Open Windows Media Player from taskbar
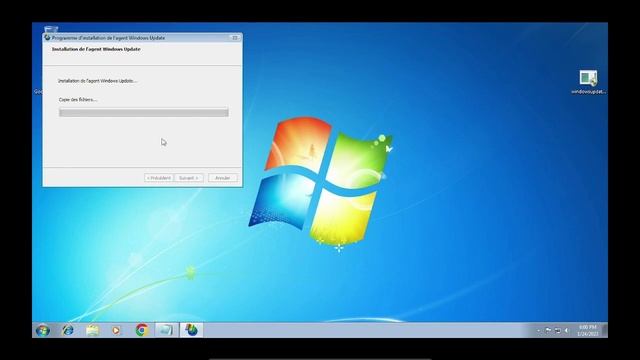Screen dimensions: 640x360 click(x=117, y=330)
